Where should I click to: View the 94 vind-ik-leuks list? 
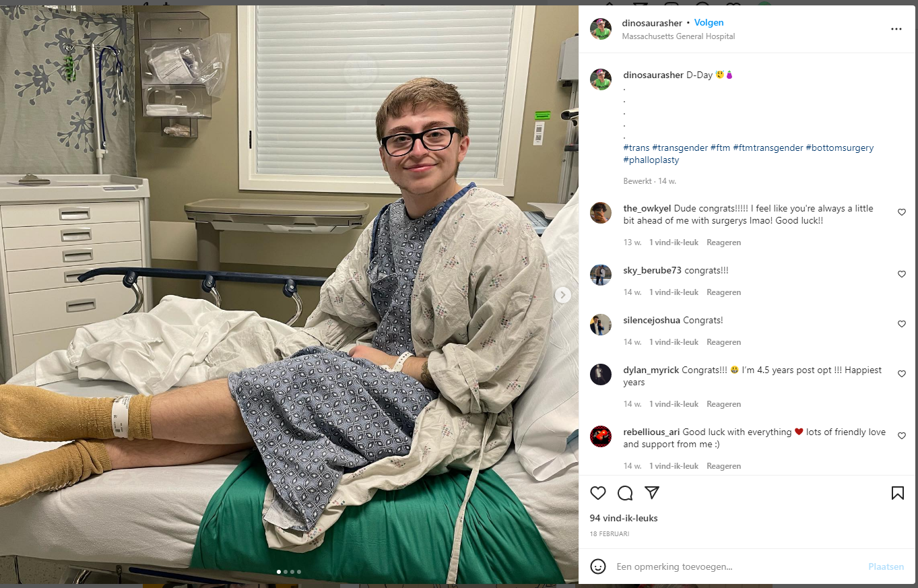(624, 519)
